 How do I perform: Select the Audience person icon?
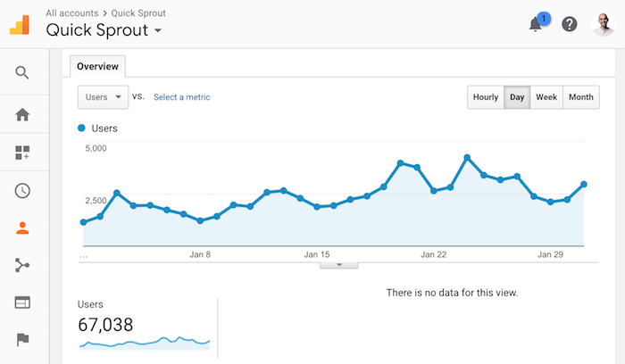(22, 228)
